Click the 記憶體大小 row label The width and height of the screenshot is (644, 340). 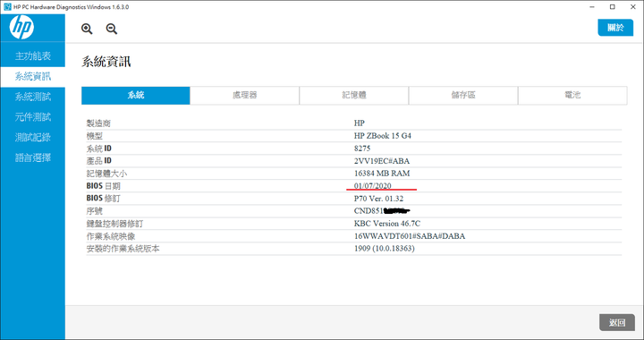coord(106,174)
